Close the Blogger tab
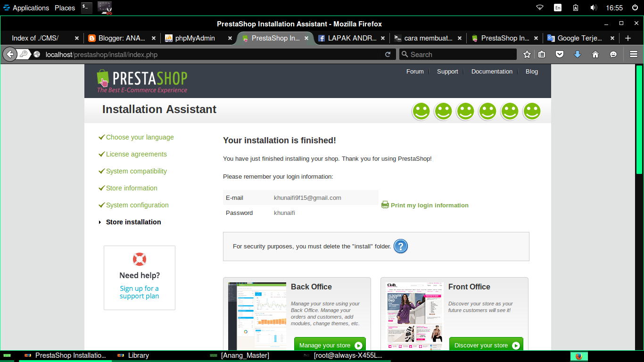644x362 pixels. [x=154, y=38]
